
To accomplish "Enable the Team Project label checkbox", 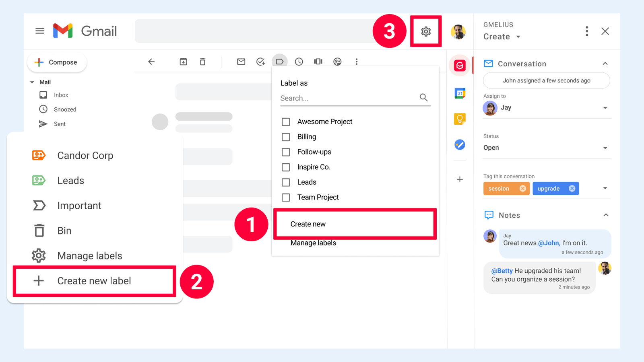I will tap(286, 197).
